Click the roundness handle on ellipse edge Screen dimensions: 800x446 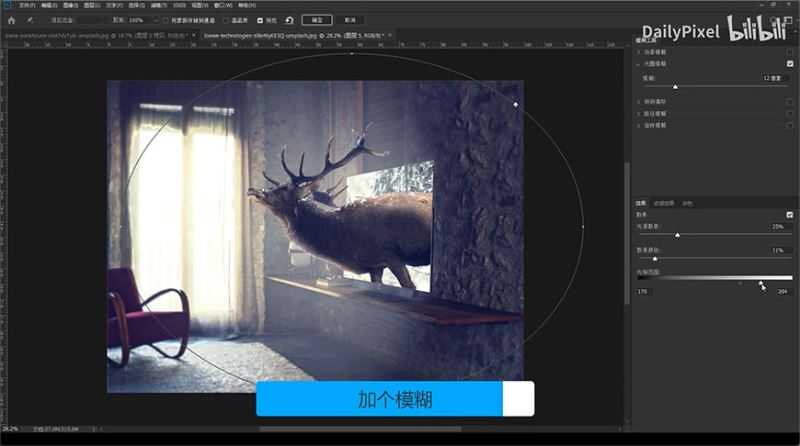515,104
